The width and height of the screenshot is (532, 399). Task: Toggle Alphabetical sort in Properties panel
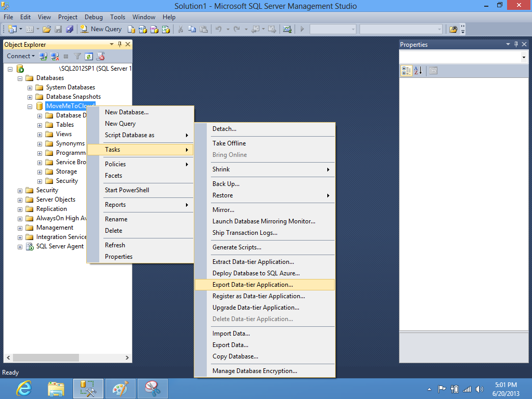point(418,71)
